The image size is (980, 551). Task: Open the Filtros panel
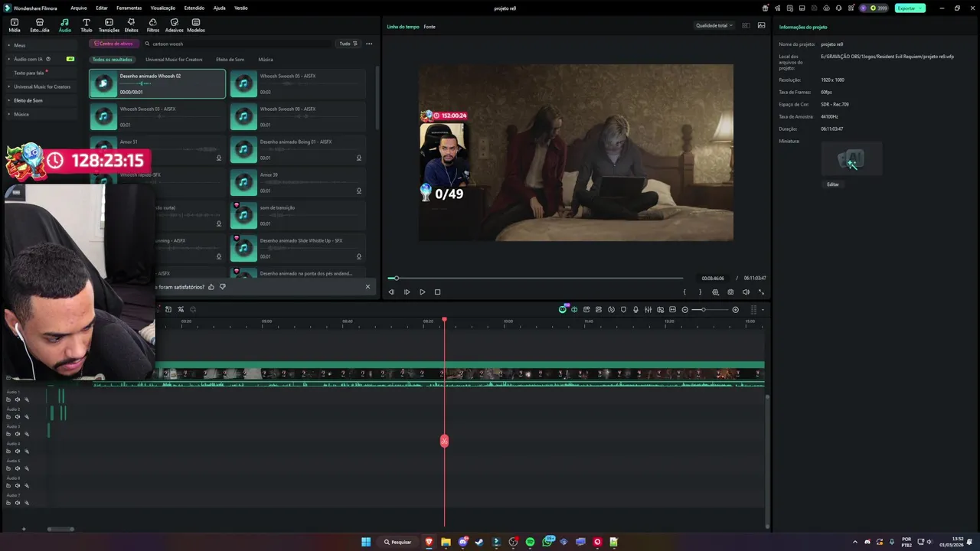click(153, 25)
